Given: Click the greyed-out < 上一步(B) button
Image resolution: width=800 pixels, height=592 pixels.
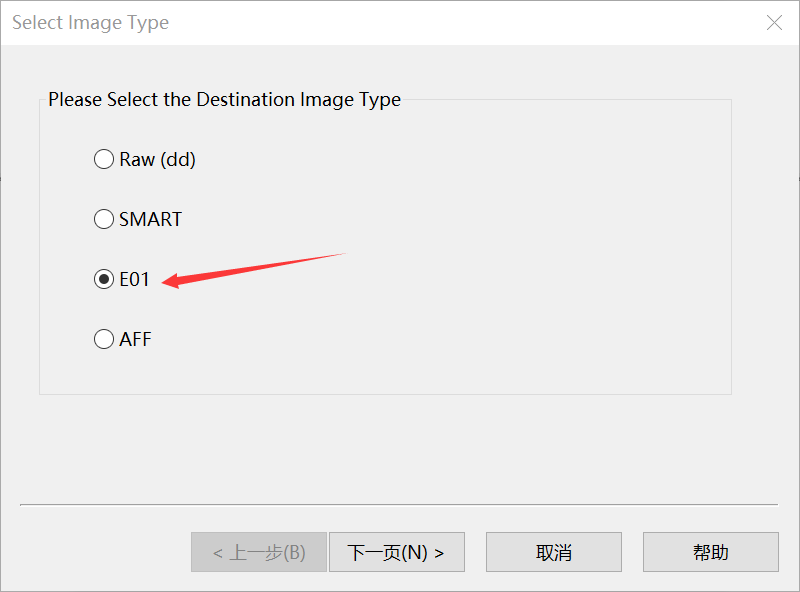Looking at the screenshot, I should (259, 552).
